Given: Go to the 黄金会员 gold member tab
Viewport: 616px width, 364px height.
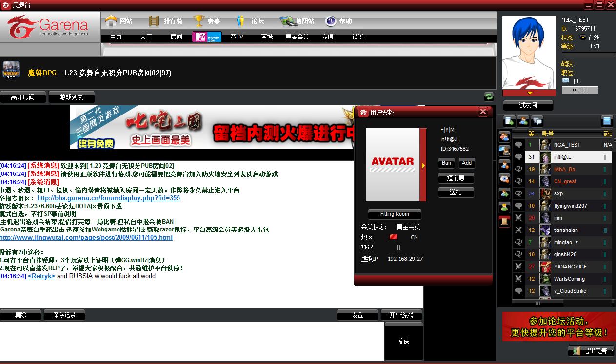Looking at the screenshot, I should (x=297, y=37).
